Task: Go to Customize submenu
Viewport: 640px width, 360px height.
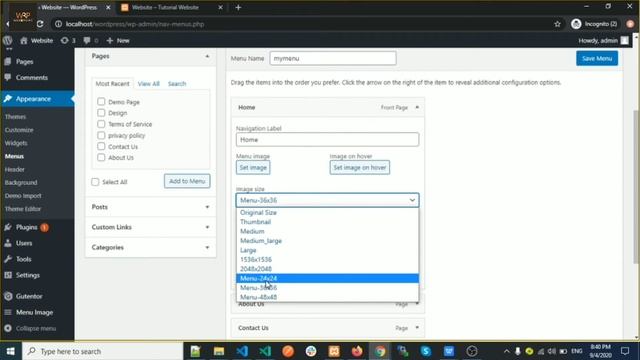Action: (x=19, y=130)
